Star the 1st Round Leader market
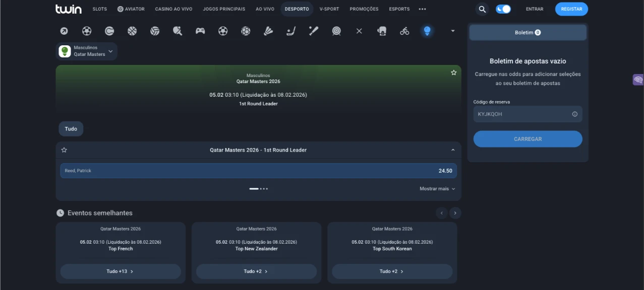Screen dimensions: 644x290 click(64, 150)
